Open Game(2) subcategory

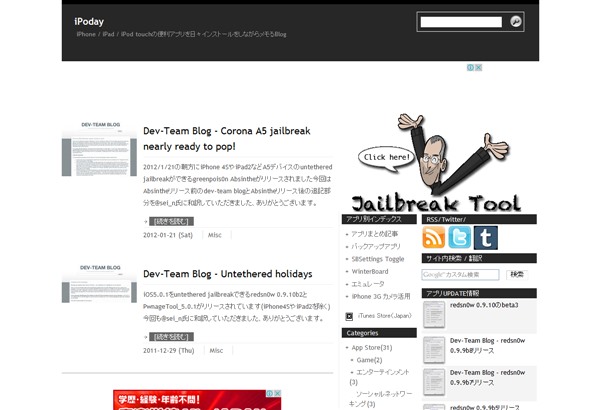tap(369, 360)
